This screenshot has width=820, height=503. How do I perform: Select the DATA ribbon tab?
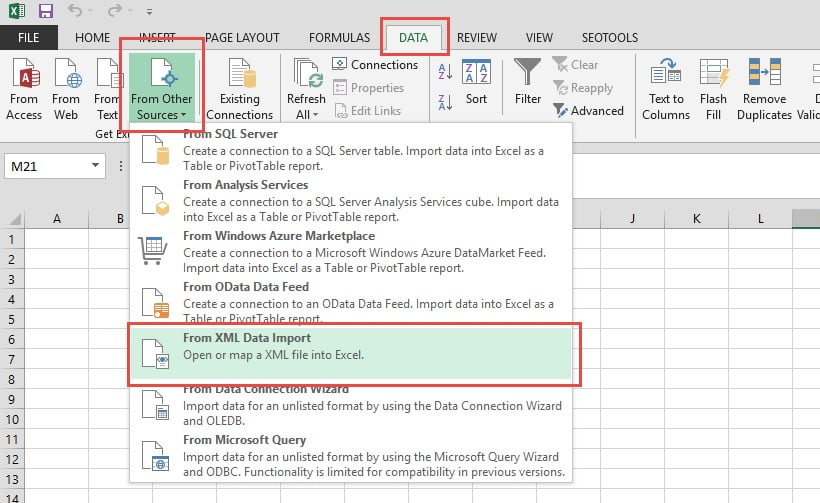click(413, 38)
